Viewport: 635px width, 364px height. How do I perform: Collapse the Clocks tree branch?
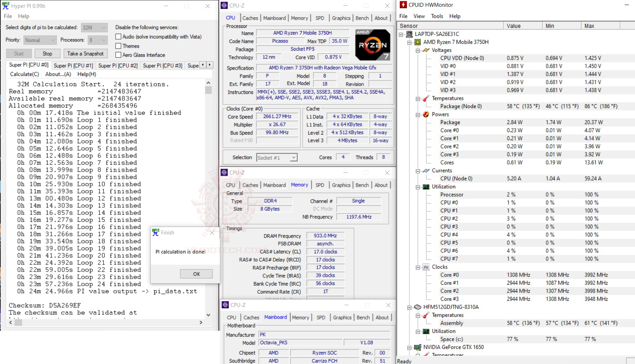[x=418, y=267]
